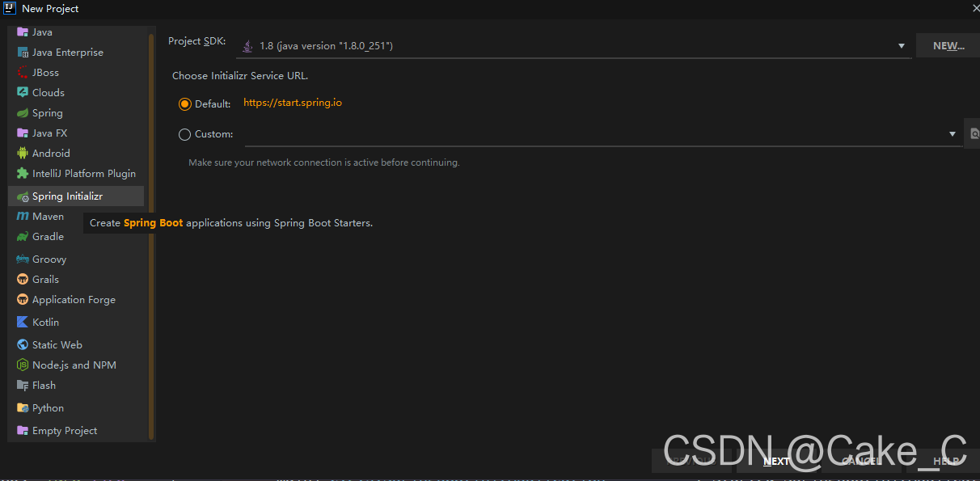The image size is (980, 481).
Task: Click the Java Enterprise icon
Action: tap(23, 52)
